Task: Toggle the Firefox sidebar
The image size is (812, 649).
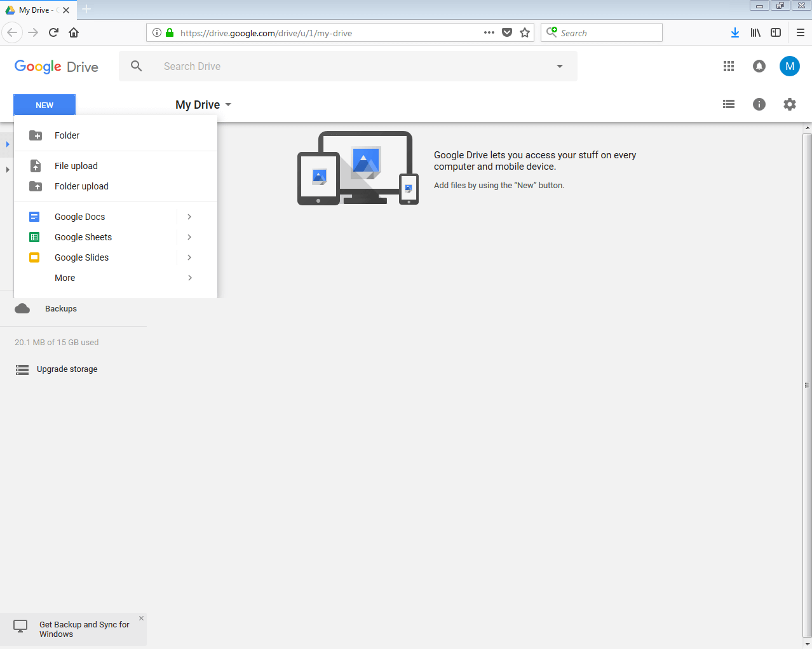Action: [776, 32]
